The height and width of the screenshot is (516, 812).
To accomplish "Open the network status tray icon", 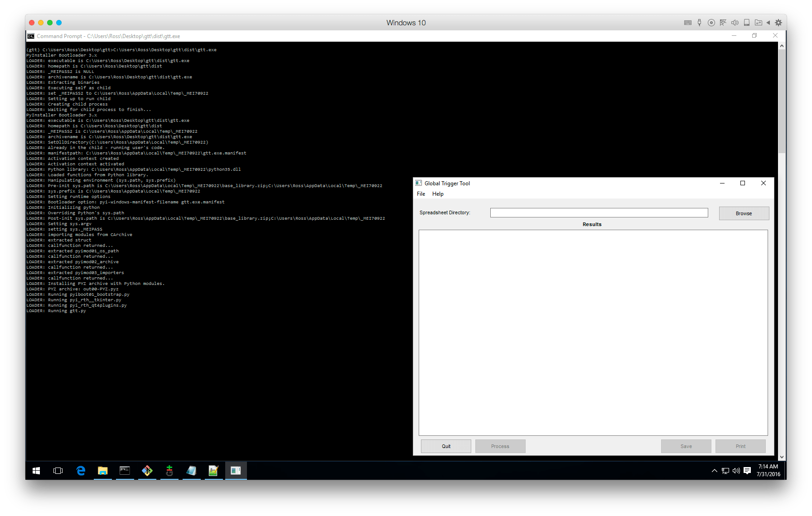I will 725,471.
